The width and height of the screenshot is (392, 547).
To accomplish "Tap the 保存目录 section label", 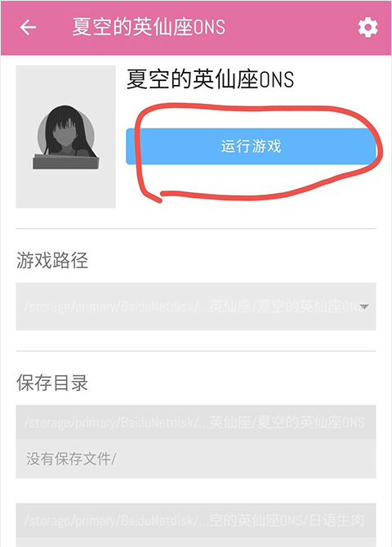I will (x=52, y=383).
